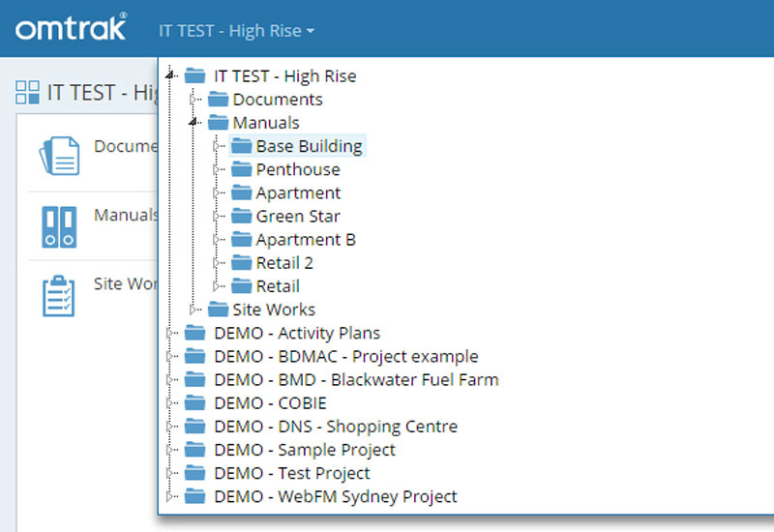Expand the Apartment tree node

[x=216, y=192]
